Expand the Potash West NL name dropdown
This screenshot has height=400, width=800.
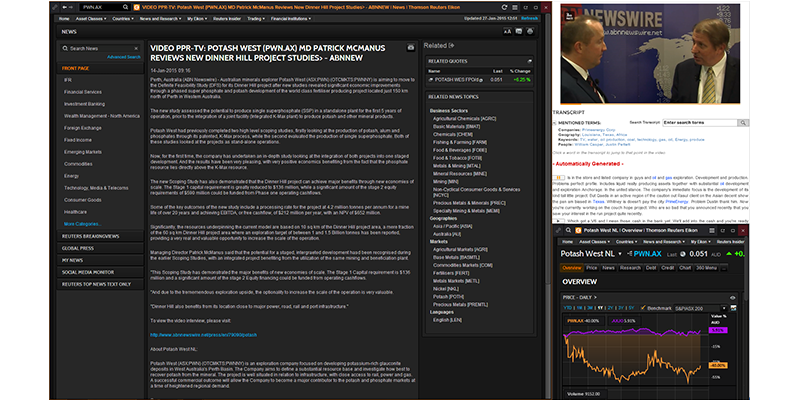coord(620,254)
